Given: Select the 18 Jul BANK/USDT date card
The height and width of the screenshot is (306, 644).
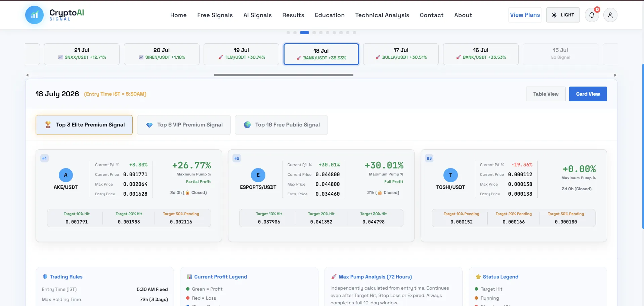Looking at the screenshot, I should tap(321, 54).
